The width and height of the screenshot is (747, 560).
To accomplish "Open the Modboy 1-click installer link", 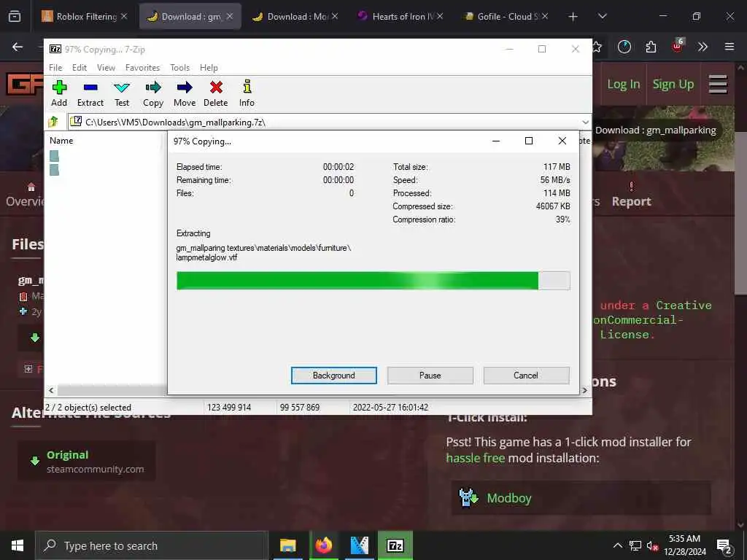I will click(581, 498).
